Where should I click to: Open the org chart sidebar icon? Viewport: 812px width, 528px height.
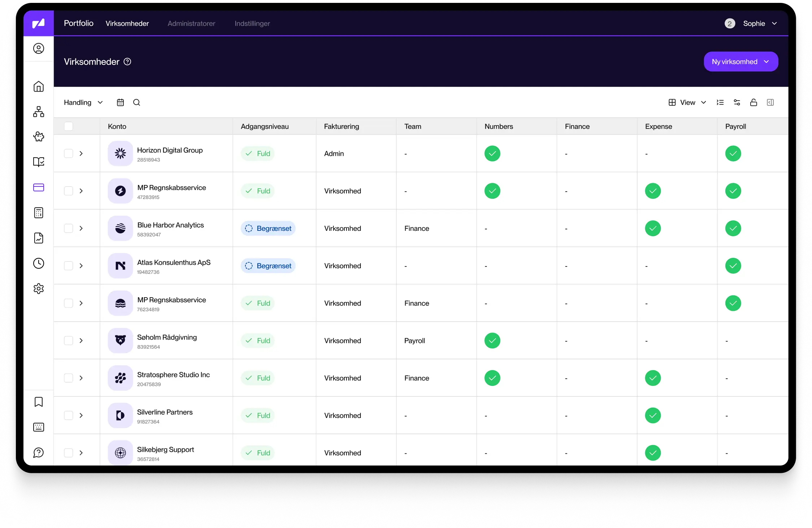click(39, 112)
